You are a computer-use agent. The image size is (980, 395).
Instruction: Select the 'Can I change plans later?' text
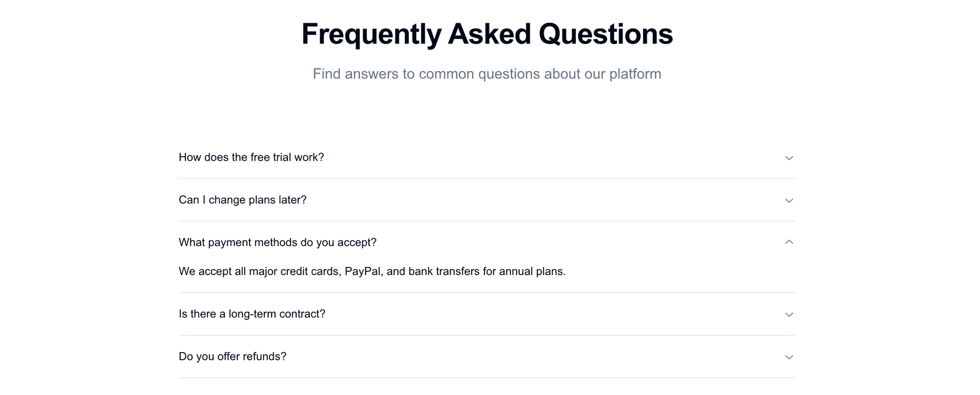[242, 200]
